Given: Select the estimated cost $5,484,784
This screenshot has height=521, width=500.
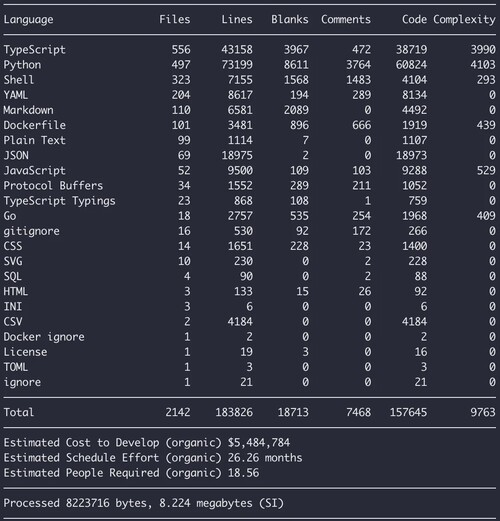Looking at the screenshot, I should [x=259, y=443].
